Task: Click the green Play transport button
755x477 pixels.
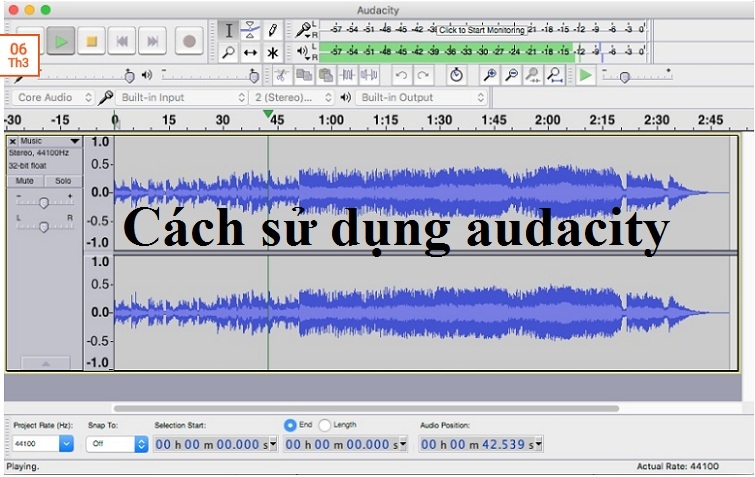Action: coord(61,41)
